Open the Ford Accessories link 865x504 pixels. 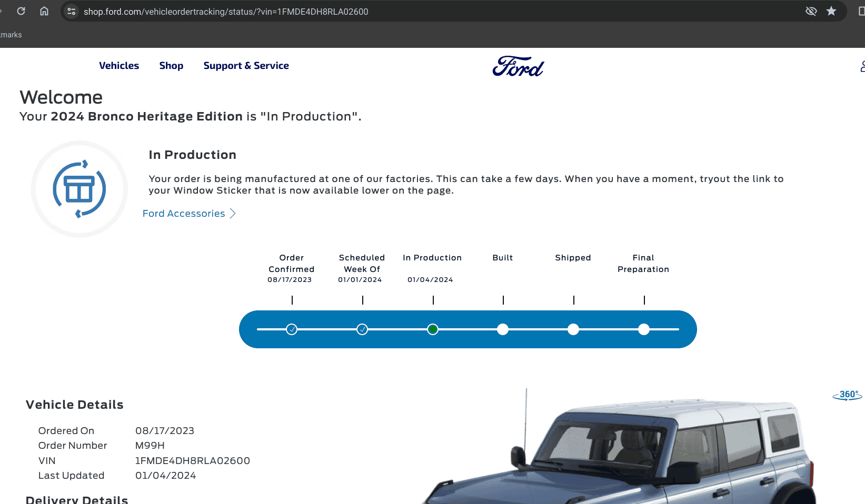pyautogui.click(x=184, y=214)
